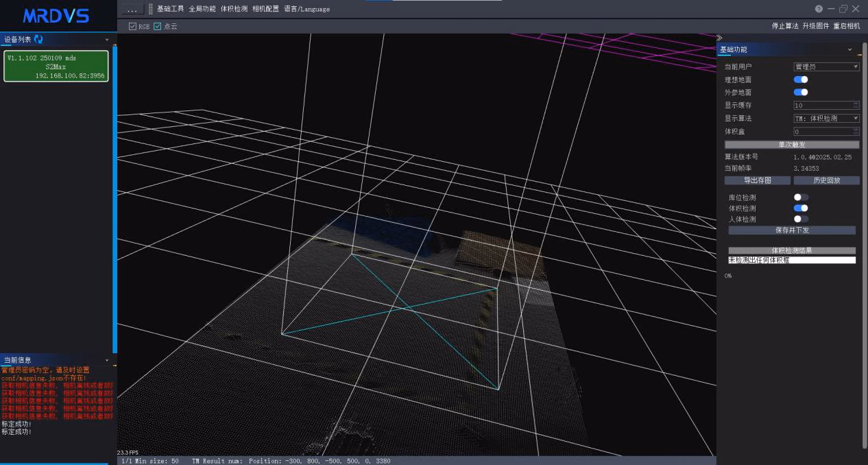Collapse the 当前信息 panel arrow
868x465 pixels.
pyautogui.click(x=106, y=360)
